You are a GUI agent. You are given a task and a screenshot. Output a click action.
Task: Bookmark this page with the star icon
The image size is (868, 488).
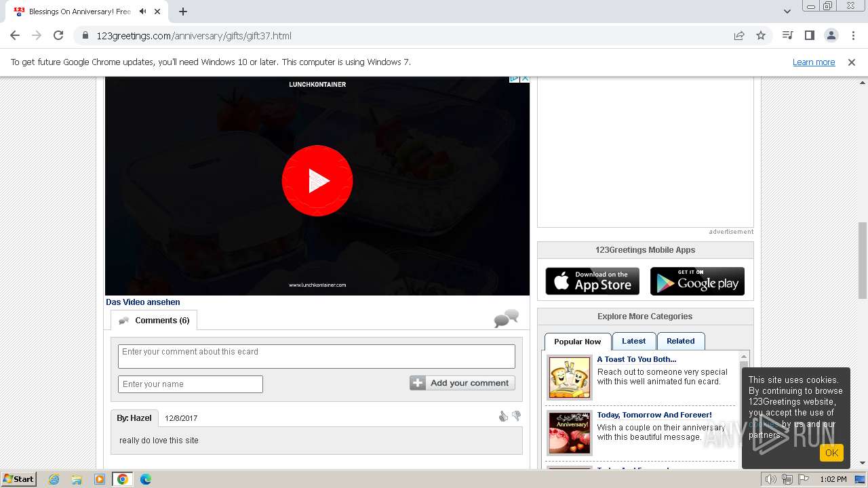(x=761, y=36)
